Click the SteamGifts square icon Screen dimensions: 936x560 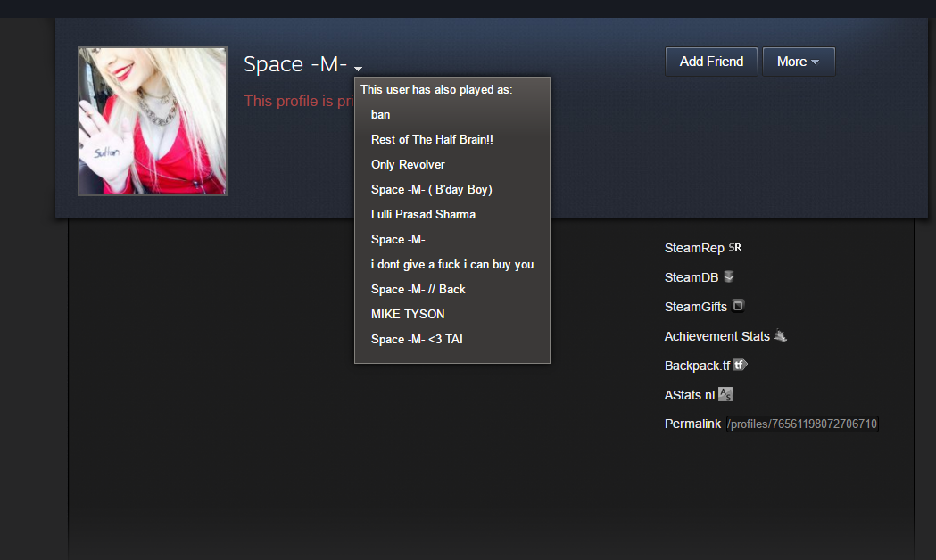(738, 305)
